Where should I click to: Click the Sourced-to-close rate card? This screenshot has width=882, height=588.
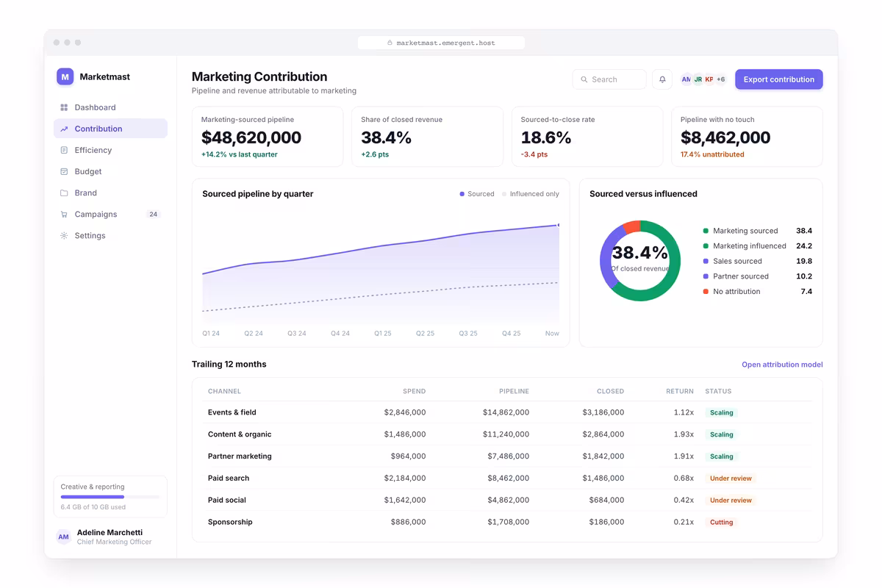pos(587,137)
